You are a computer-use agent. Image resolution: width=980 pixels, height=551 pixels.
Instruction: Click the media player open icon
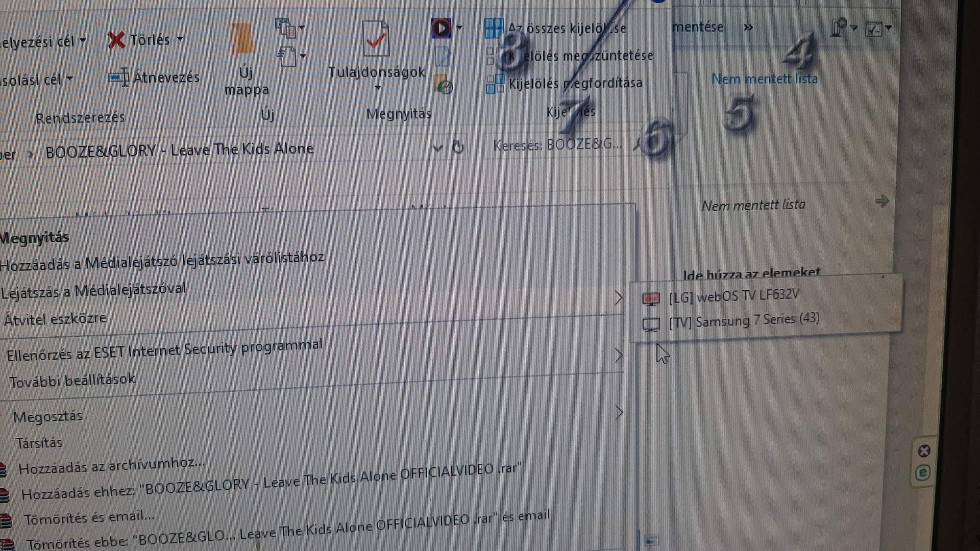(442, 28)
